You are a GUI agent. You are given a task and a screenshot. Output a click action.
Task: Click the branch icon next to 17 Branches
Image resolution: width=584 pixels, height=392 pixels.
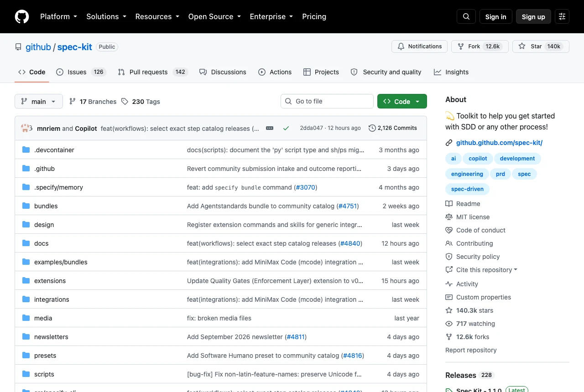73,101
